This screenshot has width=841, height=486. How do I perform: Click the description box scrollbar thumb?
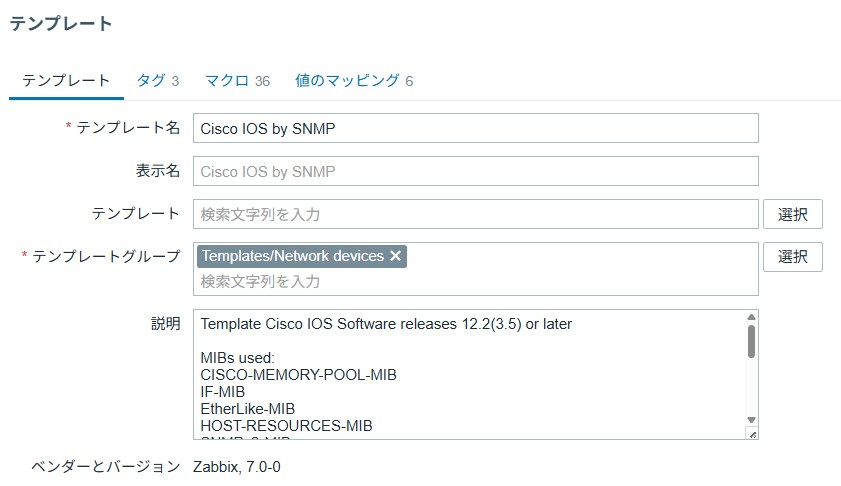(x=751, y=341)
